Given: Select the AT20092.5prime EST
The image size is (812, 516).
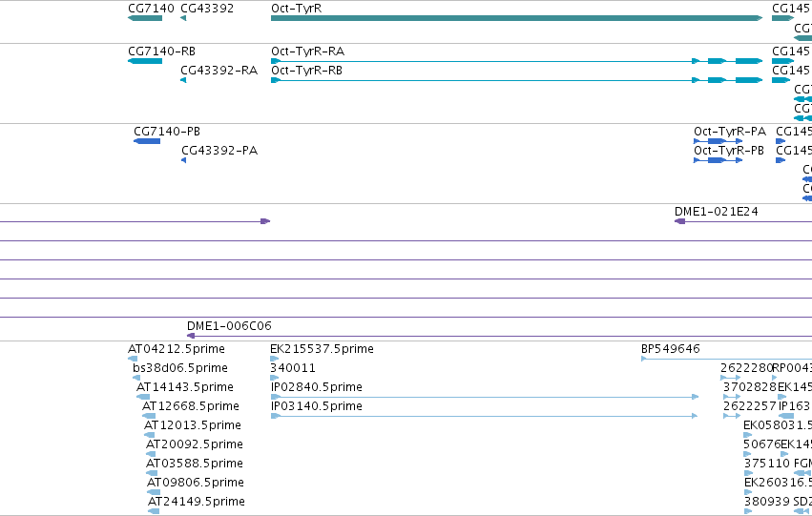Looking at the screenshot, I should tap(151, 454).
